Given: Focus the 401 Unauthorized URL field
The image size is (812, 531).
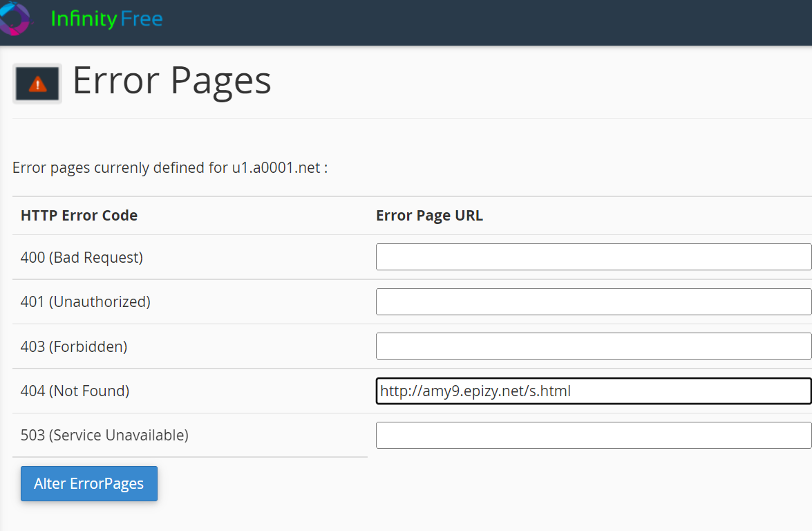Looking at the screenshot, I should click(594, 301).
